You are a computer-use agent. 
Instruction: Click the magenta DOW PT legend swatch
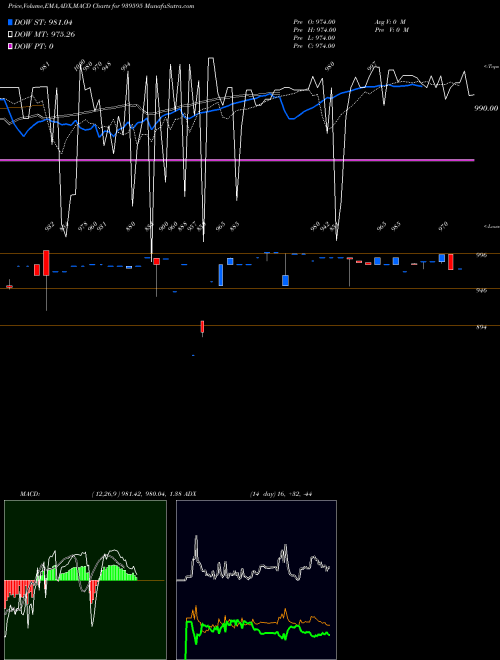pos(10,46)
